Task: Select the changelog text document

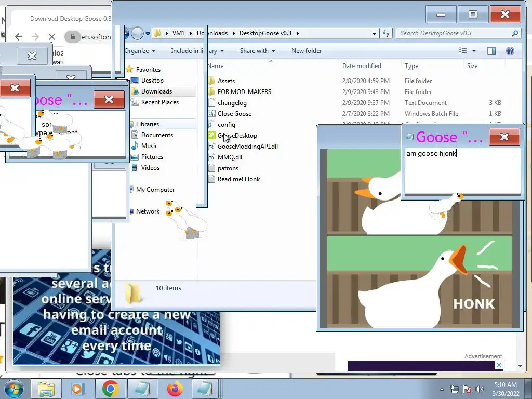Action: point(232,103)
